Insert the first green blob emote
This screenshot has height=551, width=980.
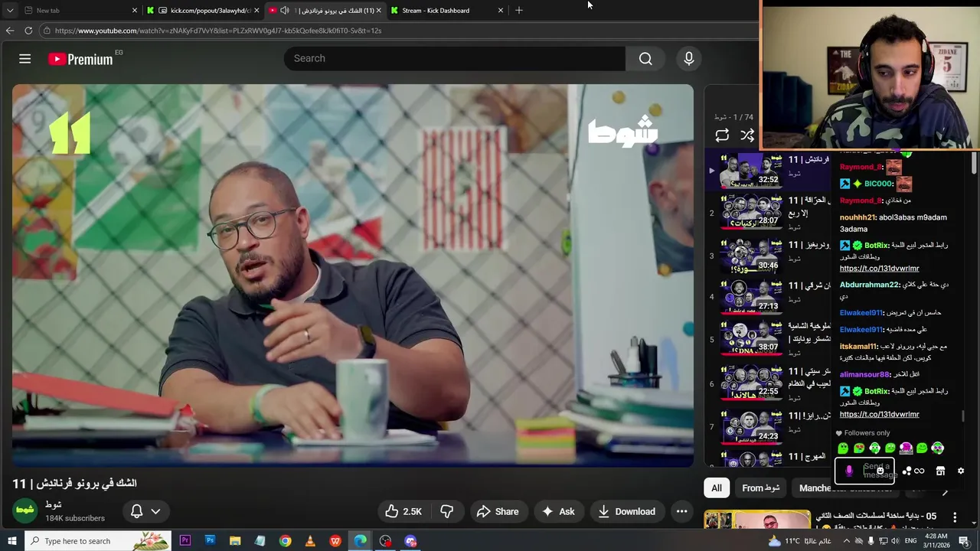(843, 448)
